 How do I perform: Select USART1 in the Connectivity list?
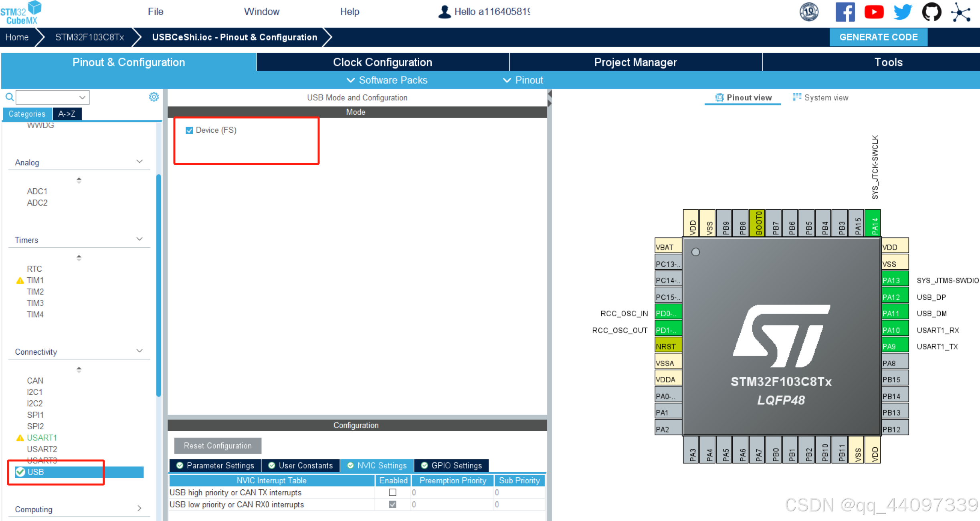coord(42,437)
